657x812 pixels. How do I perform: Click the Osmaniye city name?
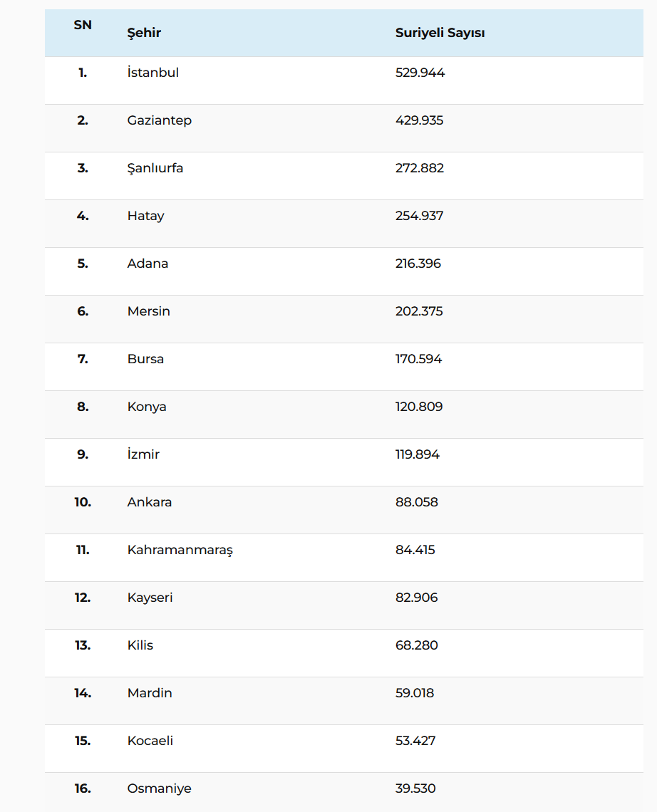click(x=159, y=788)
